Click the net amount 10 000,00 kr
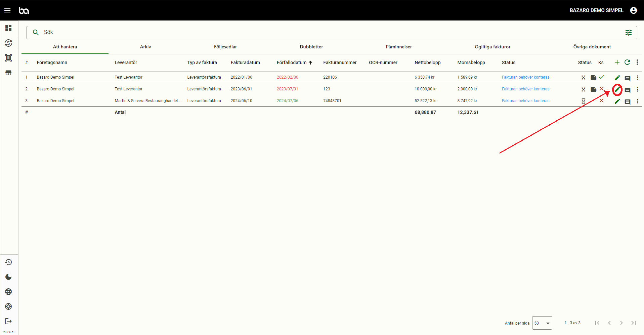Viewport: 644px width, 335px height. (426, 89)
